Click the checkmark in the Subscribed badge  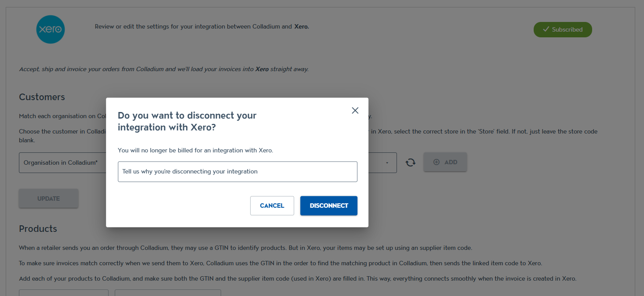[x=546, y=29]
